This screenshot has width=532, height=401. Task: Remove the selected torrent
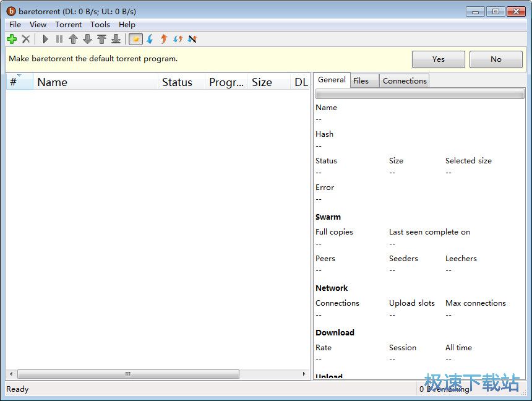pos(26,39)
